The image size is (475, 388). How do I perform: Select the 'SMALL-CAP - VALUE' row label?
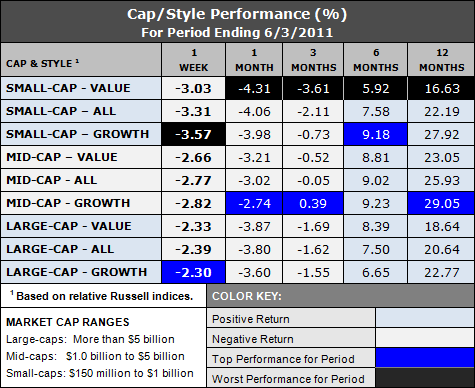(68, 88)
